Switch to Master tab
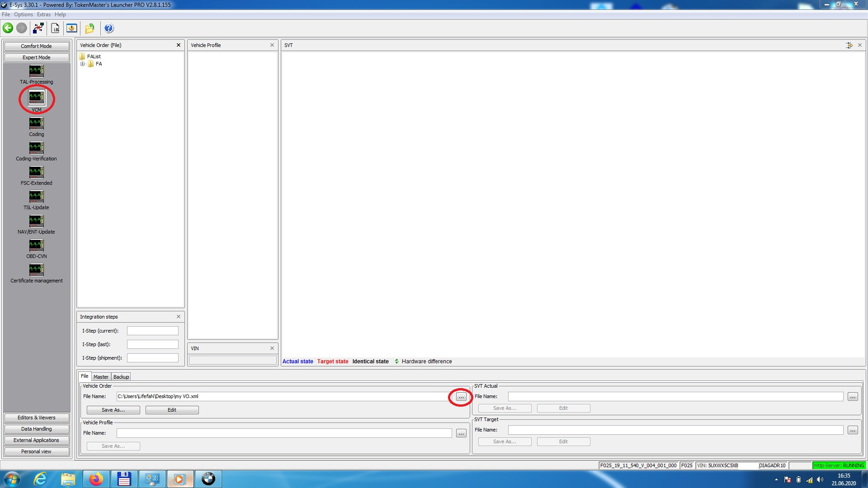Image resolution: width=868 pixels, height=488 pixels. click(100, 376)
